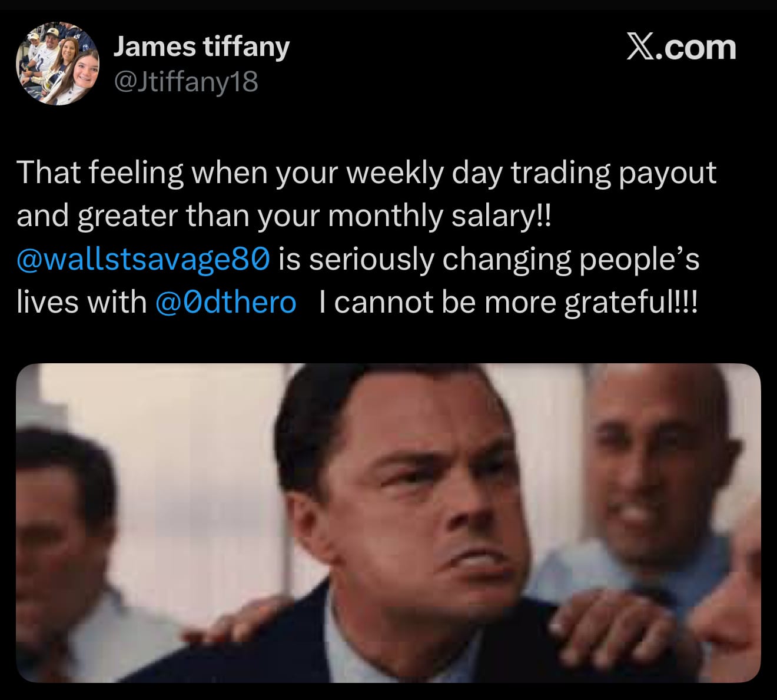Click the phrase "I cannot be more grateful!!!"
This screenshot has width=777, height=700.
(x=507, y=302)
